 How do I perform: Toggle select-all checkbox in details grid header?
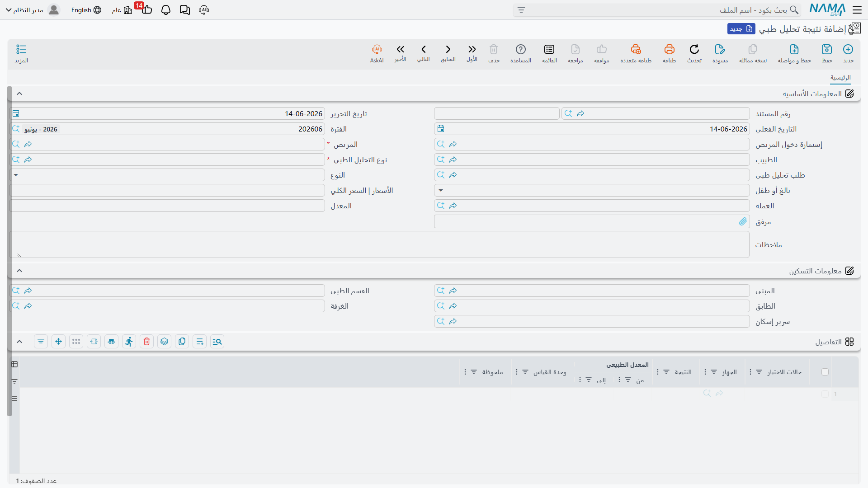click(x=825, y=372)
